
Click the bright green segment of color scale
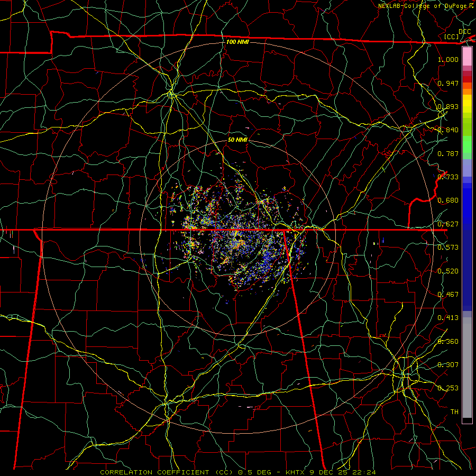[467, 144]
